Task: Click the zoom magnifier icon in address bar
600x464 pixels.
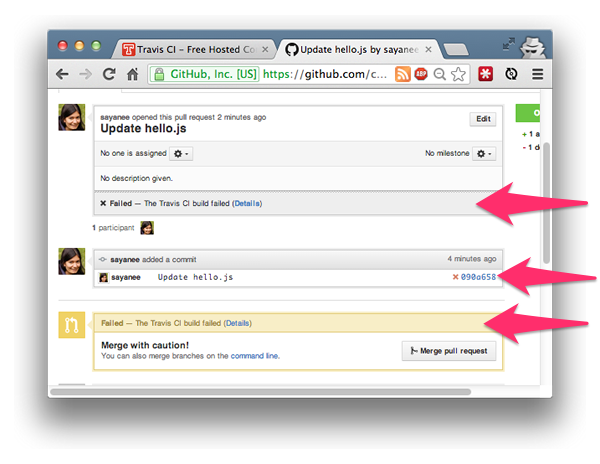Action: [x=440, y=74]
